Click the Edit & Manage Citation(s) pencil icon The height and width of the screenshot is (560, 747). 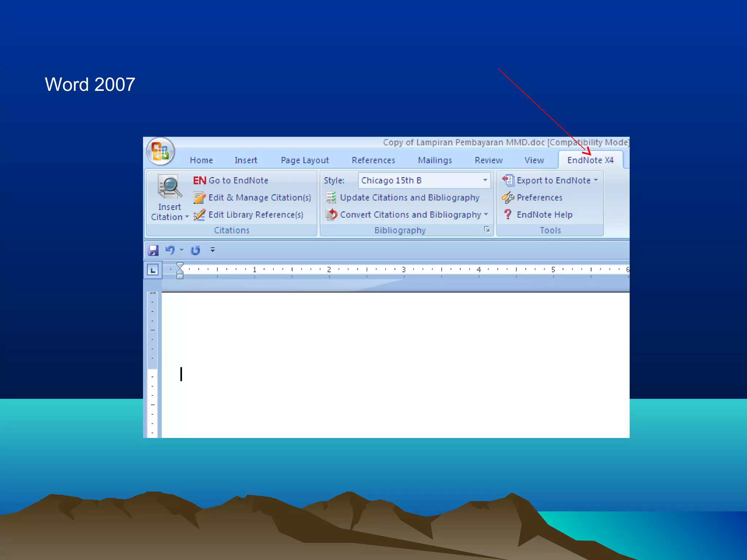(x=200, y=198)
